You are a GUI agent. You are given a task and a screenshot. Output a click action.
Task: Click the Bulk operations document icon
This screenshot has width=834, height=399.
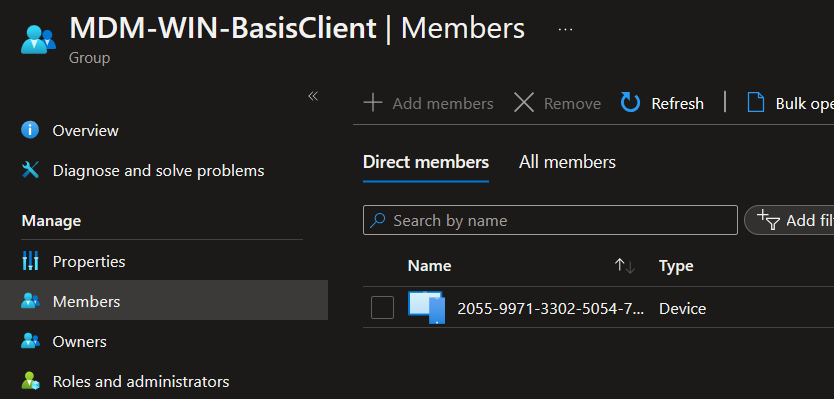coord(756,103)
